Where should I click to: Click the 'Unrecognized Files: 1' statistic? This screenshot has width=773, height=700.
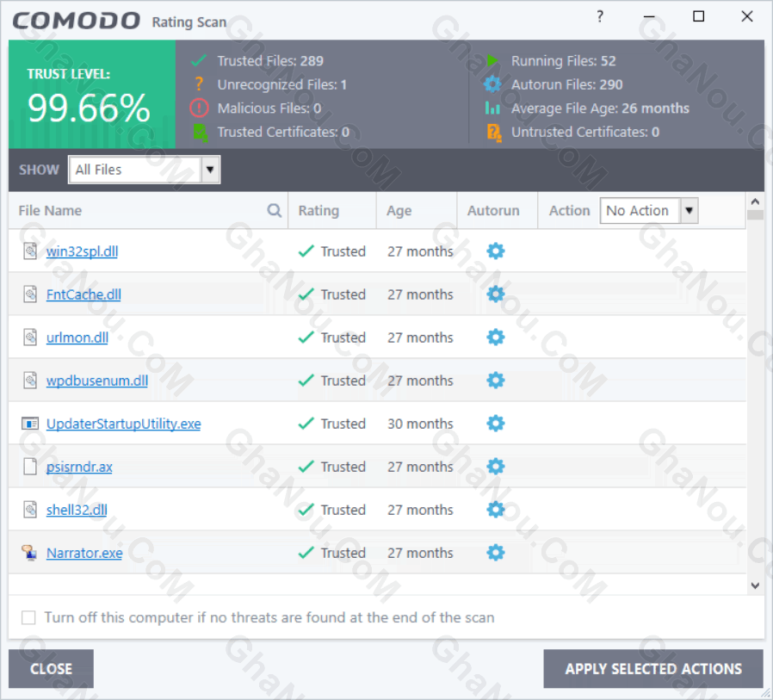[282, 84]
